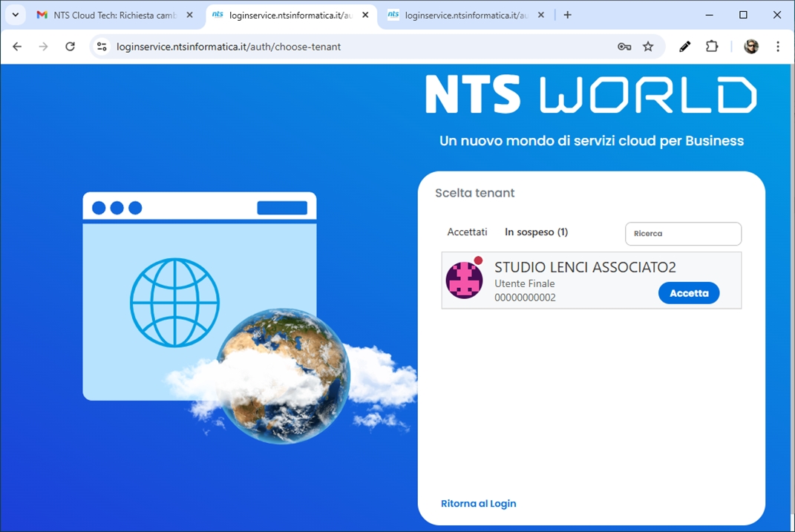
Task: Click the Utente Finale role label
Action: [x=524, y=283]
